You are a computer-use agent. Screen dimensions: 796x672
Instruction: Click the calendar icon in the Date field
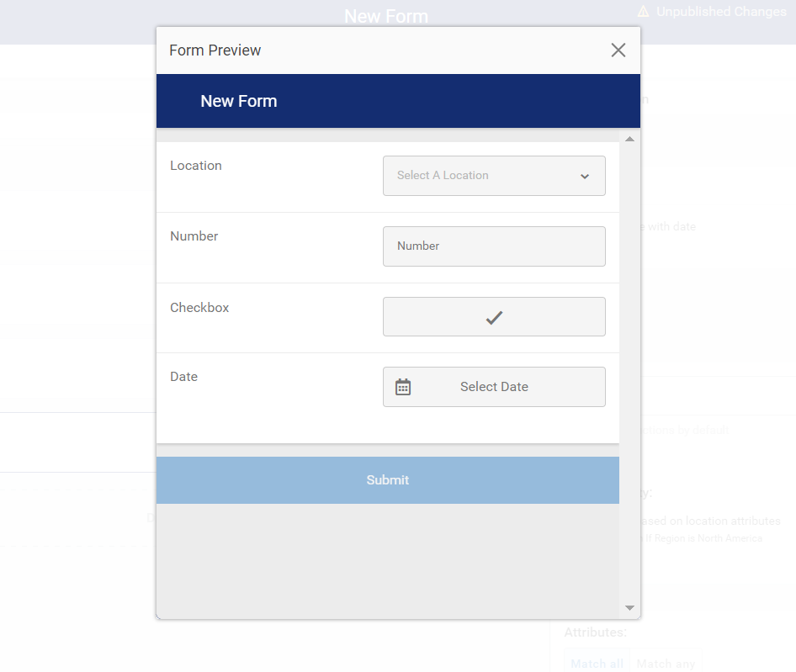click(x=402, y=386)
